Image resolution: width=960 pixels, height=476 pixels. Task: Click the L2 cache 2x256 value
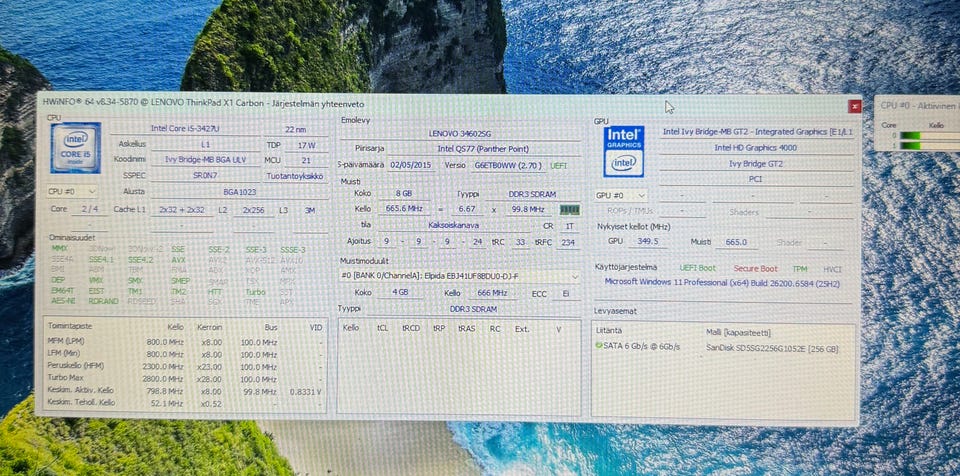253,210
